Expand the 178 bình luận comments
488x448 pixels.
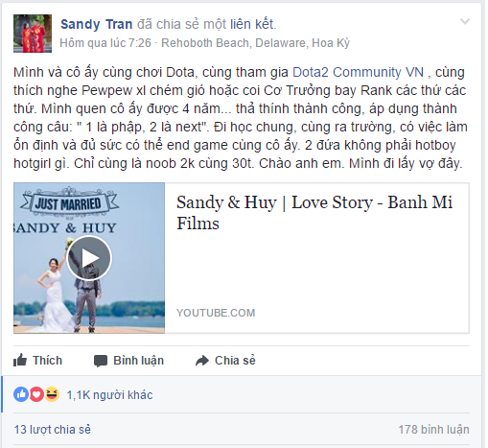point(433,430)
